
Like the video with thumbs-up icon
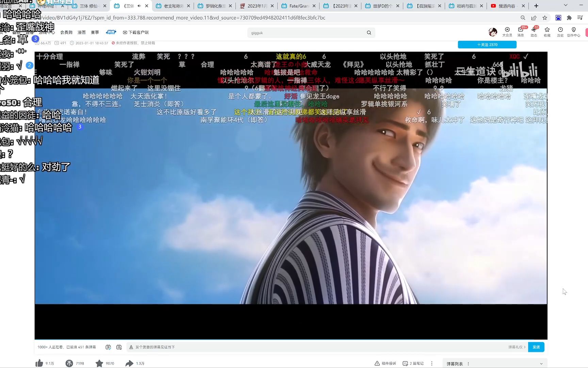tap(39, 363)
